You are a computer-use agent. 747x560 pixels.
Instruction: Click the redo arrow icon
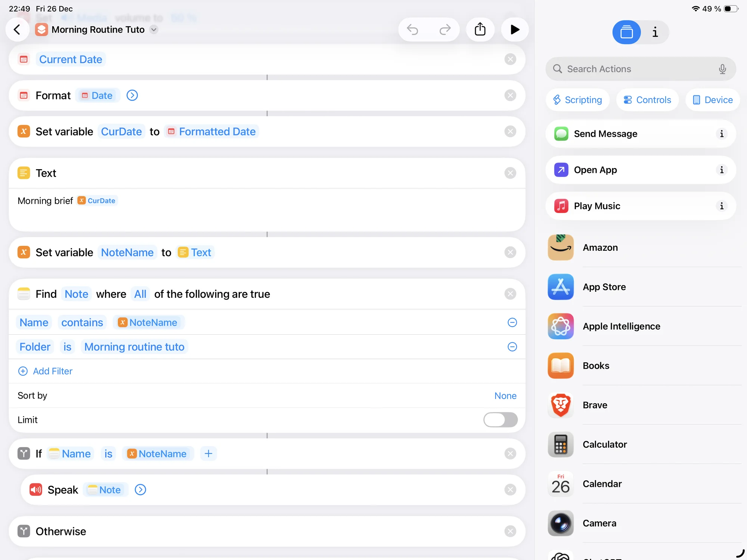(445, 30)
